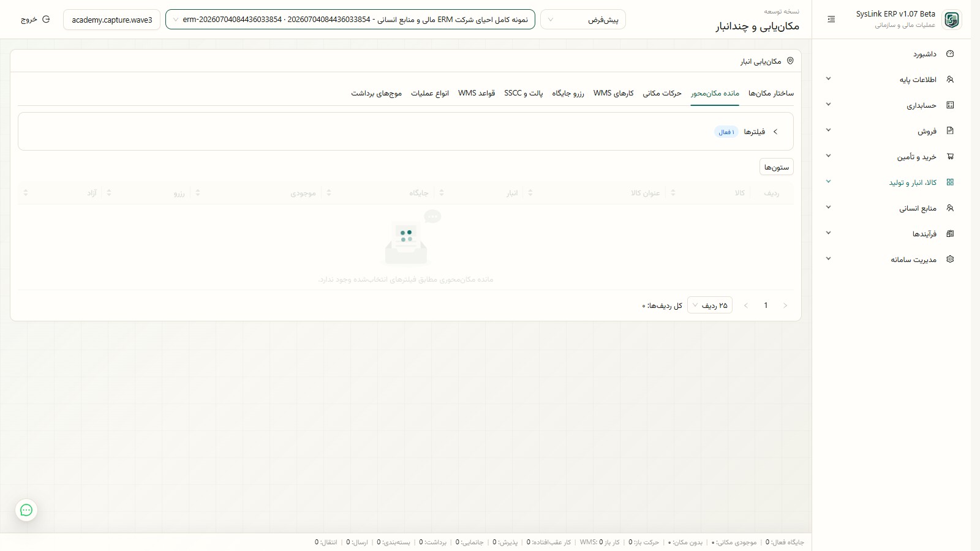Viewport: 980px width, 551px height.
Task: Click the خرید و تأمین cart icon
Action: point(950,157)
